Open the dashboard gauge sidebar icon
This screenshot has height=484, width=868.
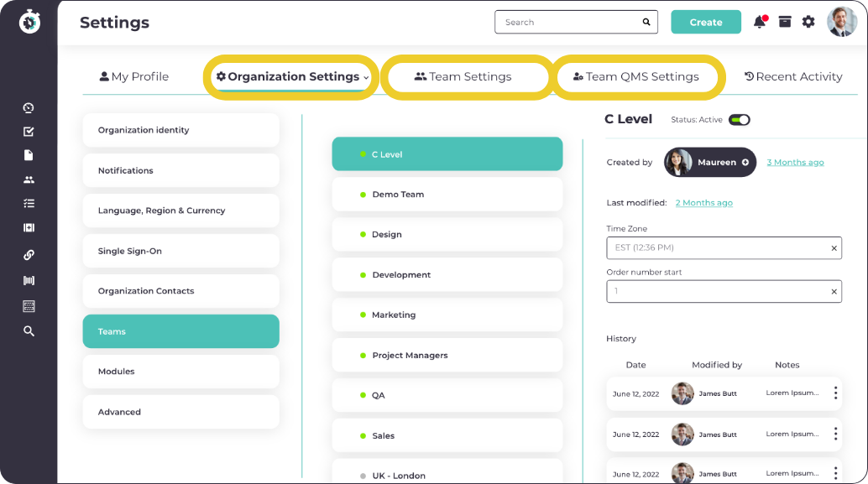pos(29,108)
